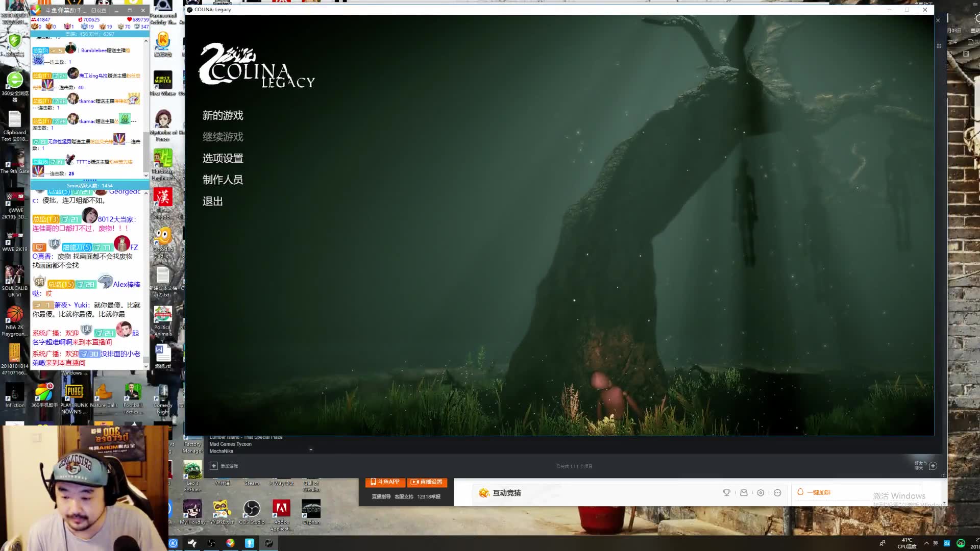Launch Mysteries of Fence shortcut
Viewport: 980px width, 551px height.
(x=163, y=125)
